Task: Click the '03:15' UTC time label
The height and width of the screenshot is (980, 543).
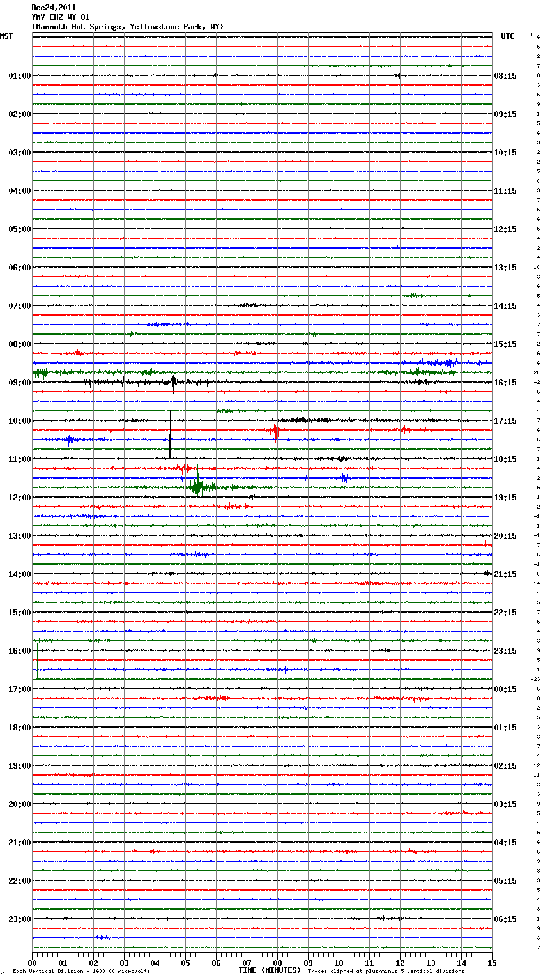Action: tap(505, 804)
